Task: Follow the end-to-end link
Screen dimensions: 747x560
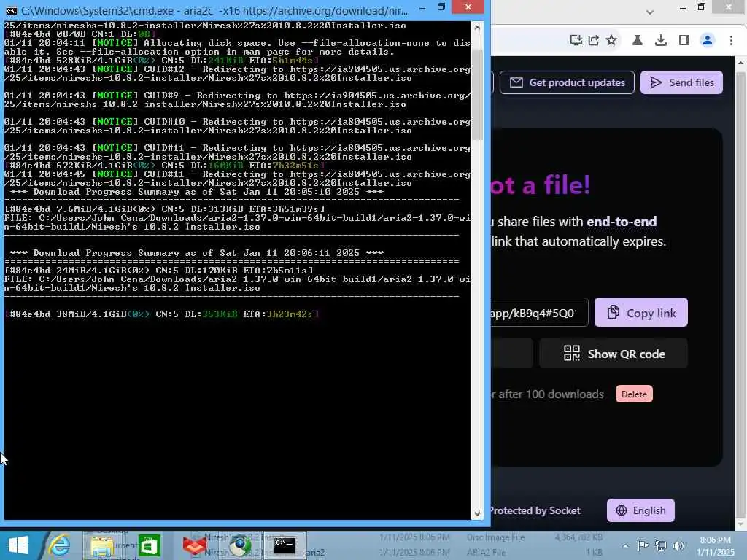Action: pos(622,222)
